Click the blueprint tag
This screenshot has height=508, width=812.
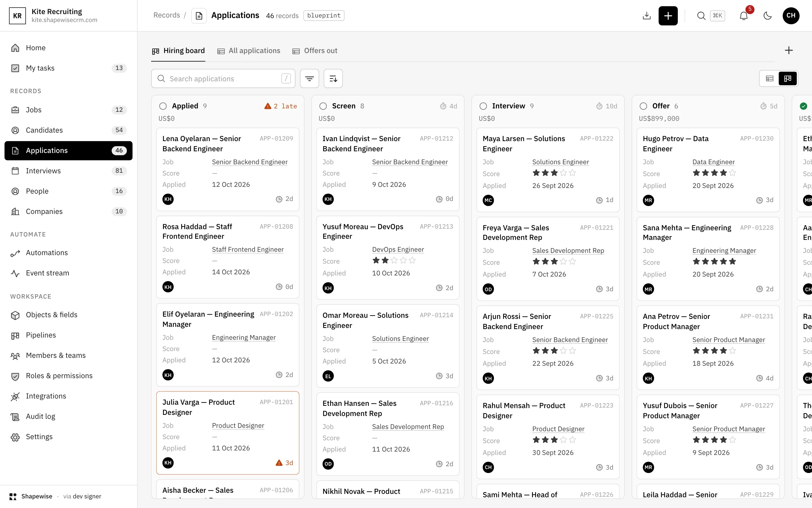(324, 16)
